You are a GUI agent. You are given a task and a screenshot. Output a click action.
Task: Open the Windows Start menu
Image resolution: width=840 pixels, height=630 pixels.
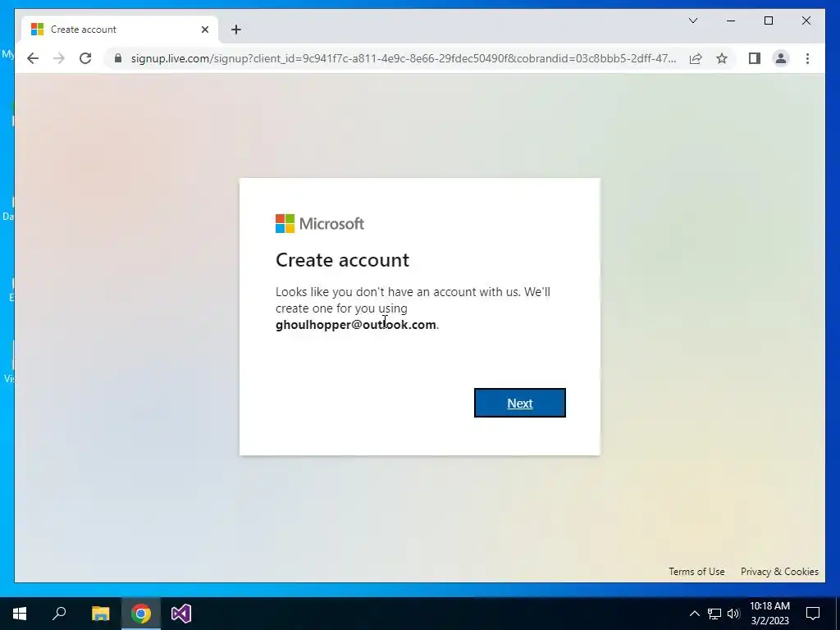tap(20, 614)
